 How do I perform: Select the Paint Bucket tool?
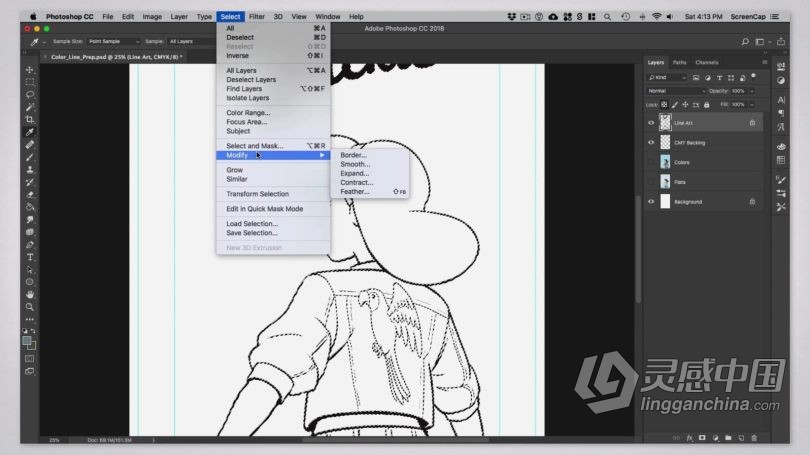click(x=30, y=207)
